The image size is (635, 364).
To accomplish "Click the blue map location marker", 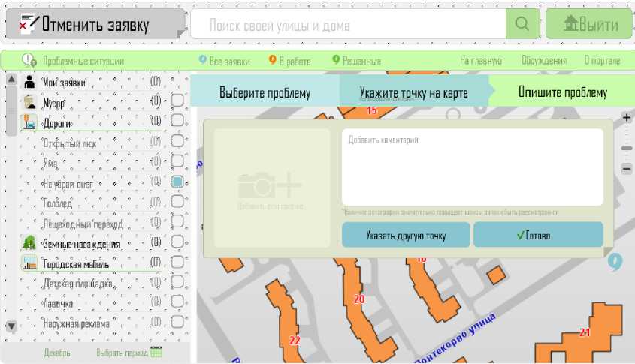I will [x=615, y=262].
